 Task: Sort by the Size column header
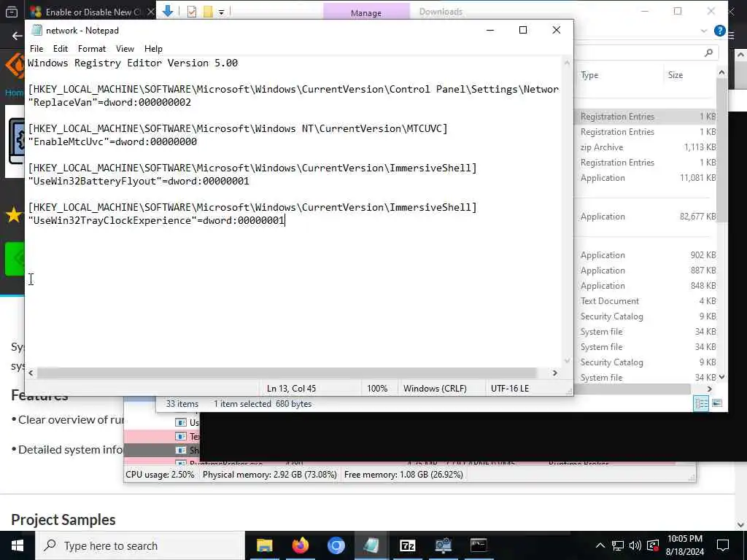point(675,75)
